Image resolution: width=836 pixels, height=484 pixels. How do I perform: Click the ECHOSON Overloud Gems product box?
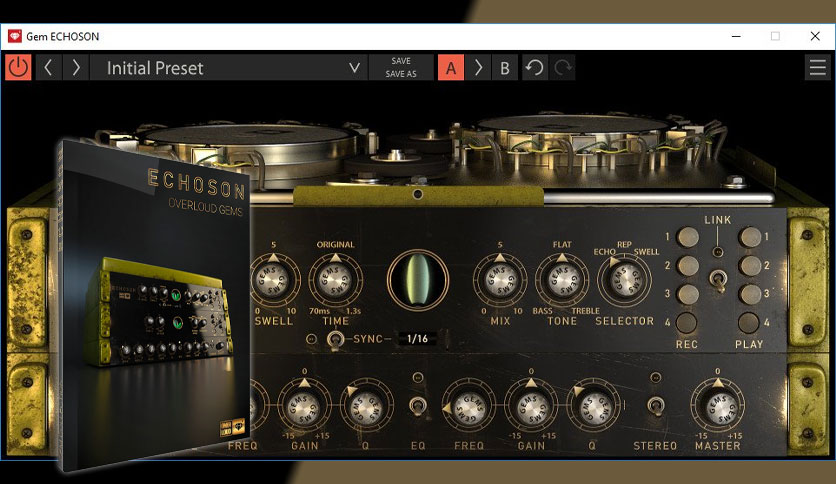[153, 305]
